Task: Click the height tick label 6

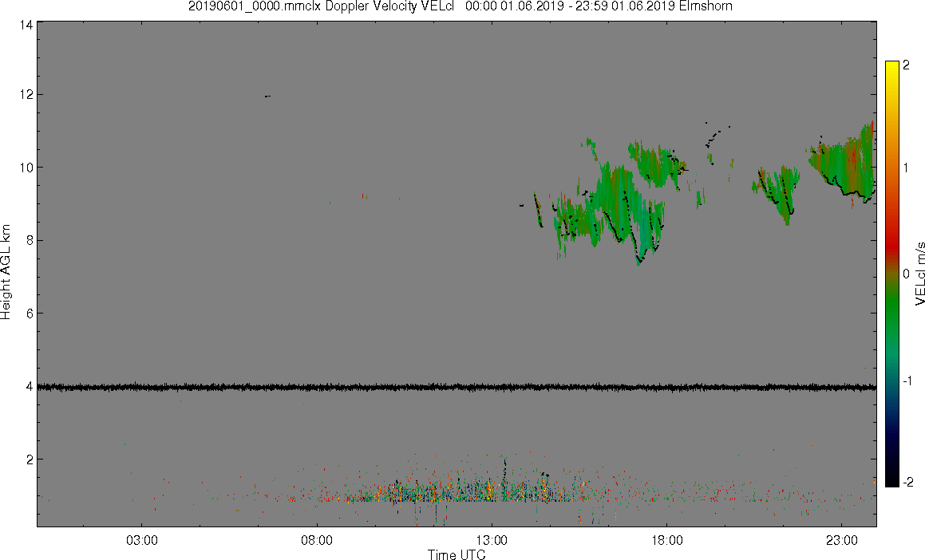Action: pyautogui.click(x=29, y=313)
